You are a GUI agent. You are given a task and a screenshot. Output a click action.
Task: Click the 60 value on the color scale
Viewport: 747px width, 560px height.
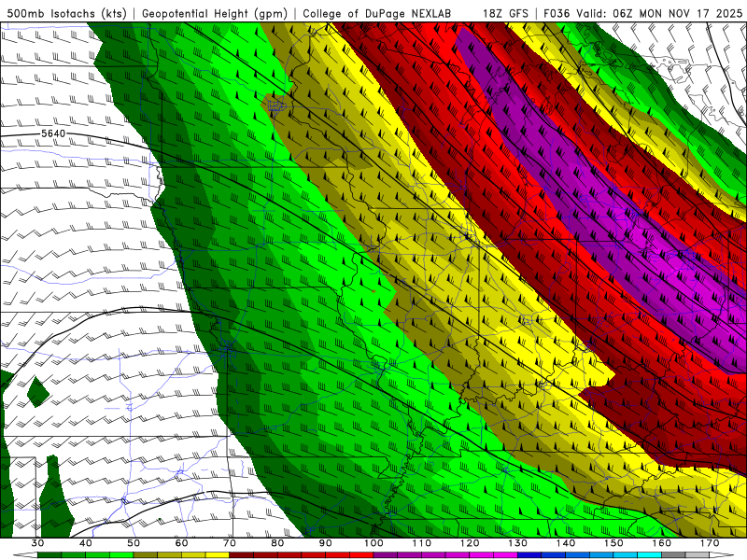[x=181, y=543]
